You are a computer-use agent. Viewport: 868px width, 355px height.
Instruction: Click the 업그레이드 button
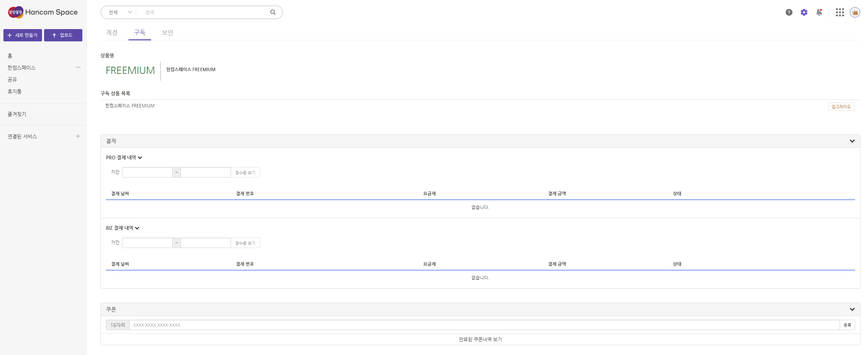[x=841, y=107]
